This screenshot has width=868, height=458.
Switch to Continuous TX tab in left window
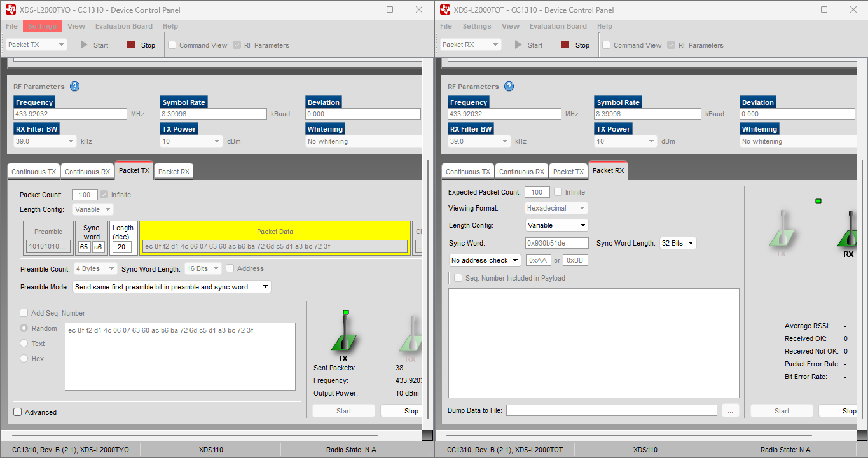coord(34,172)
